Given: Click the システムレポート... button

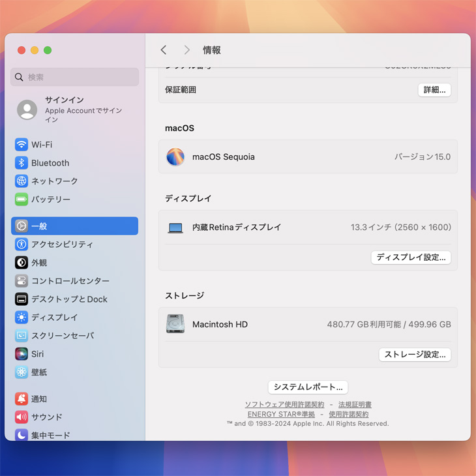Looking at the screenshot, I should click(x=308, y=387).
